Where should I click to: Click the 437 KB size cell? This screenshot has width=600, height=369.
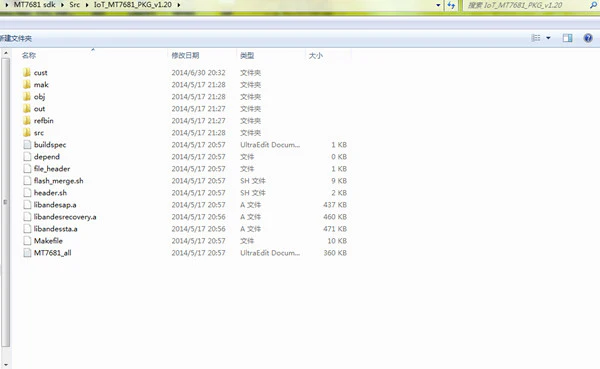(x=335, y=205)
